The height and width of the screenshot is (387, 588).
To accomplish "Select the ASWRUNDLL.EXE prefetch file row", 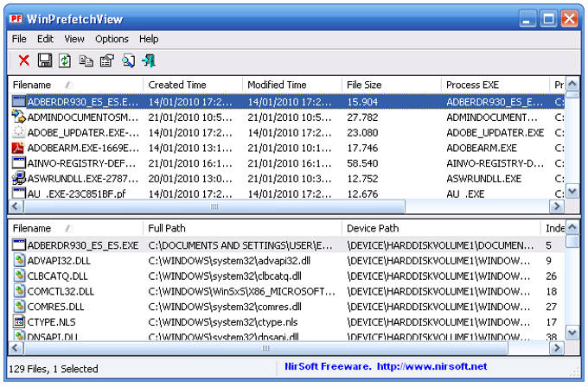I will (x=287, y=179).
